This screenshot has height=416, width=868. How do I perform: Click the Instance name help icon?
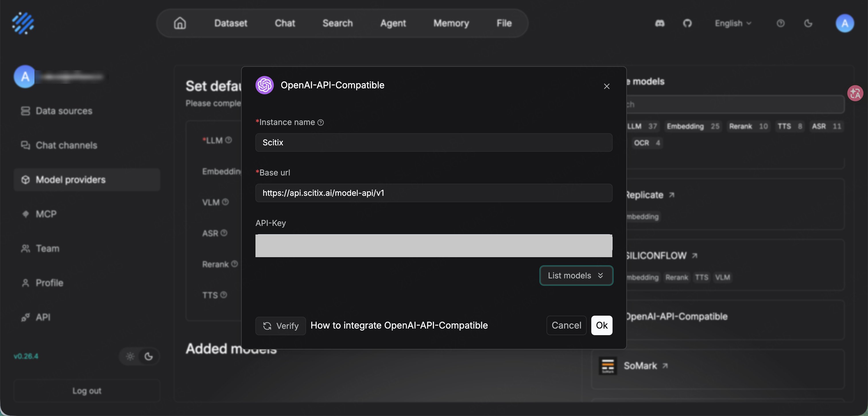[321, 122]
